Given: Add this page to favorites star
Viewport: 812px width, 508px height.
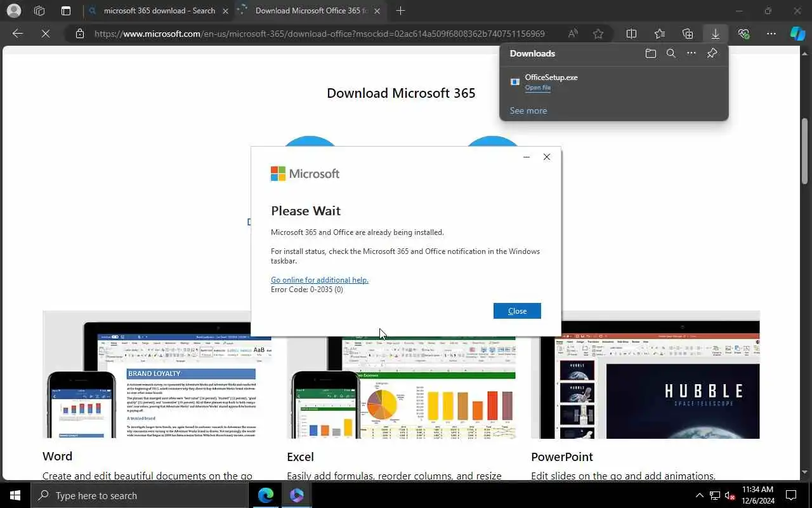Looking at the screenshot, I should 598,34.
